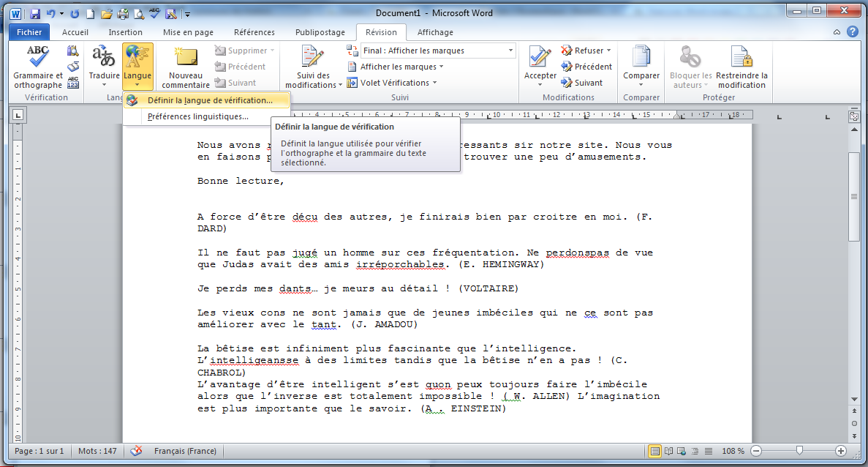The width and height of the screenshot is (868, 467).
Task: Open the Fichier tab
Action: click(29, 32)
